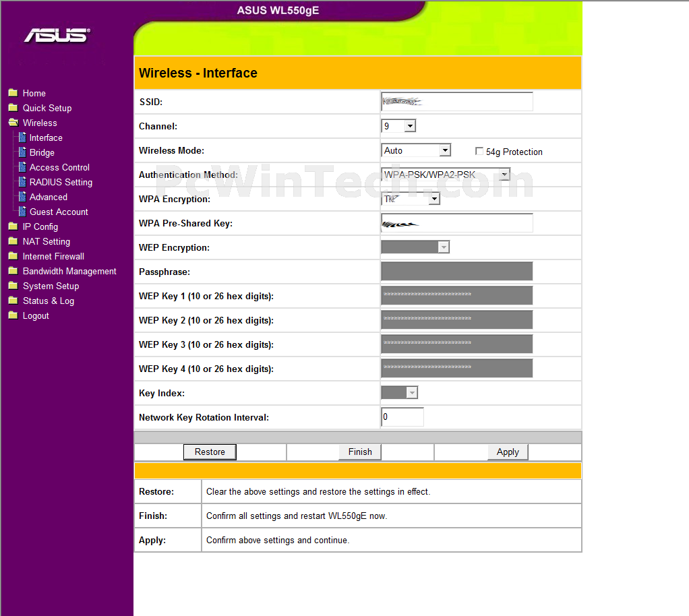Screen dimensions: 689x616
Task: Open the Quick Setup menu
Action: coord(47,108)
